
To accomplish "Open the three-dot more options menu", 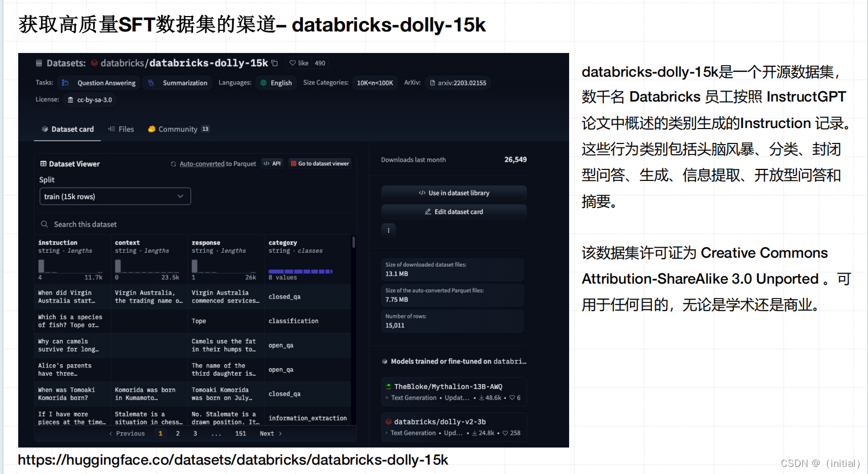I will pos(388,231).
